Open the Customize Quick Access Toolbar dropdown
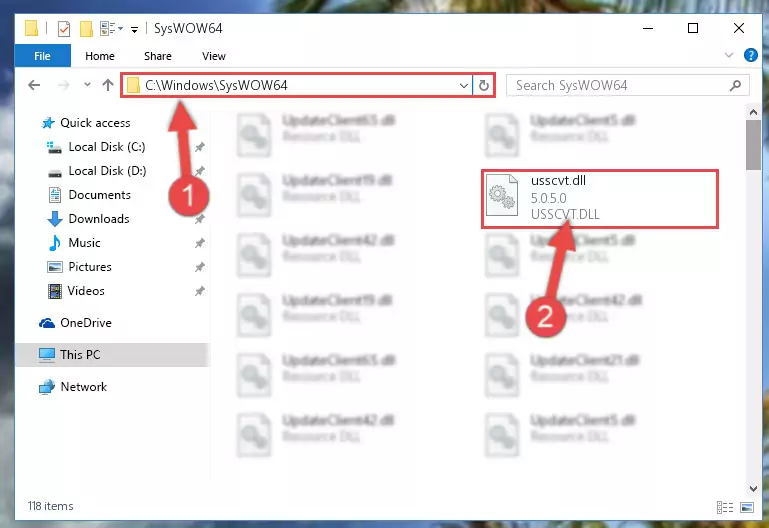This screenshot has width=769, height=528. click(134, 29)
